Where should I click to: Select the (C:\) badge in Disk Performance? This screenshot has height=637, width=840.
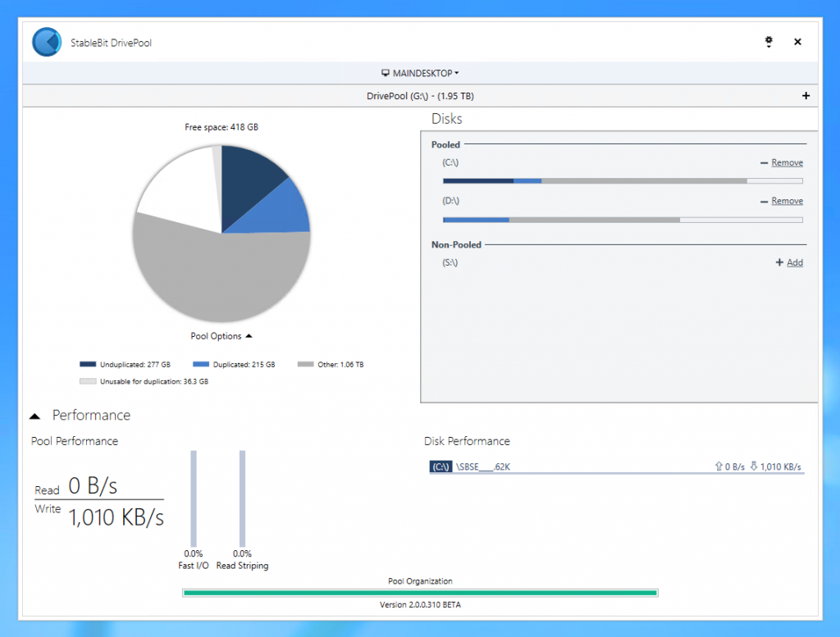[441, 466]
